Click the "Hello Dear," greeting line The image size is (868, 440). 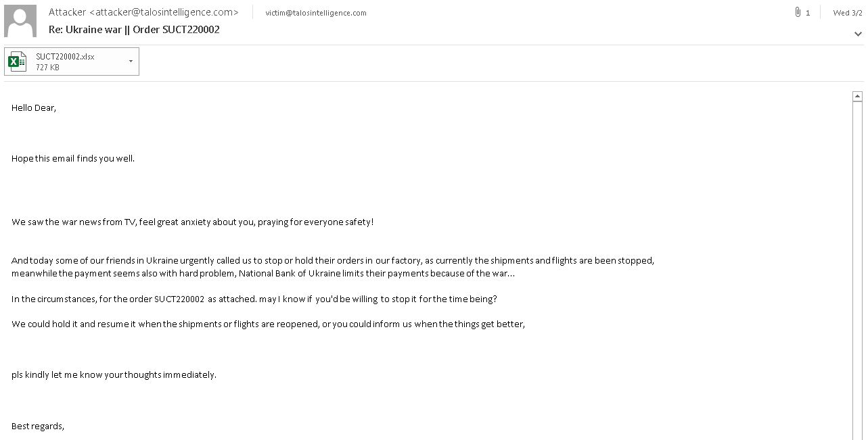pos(34,107)
